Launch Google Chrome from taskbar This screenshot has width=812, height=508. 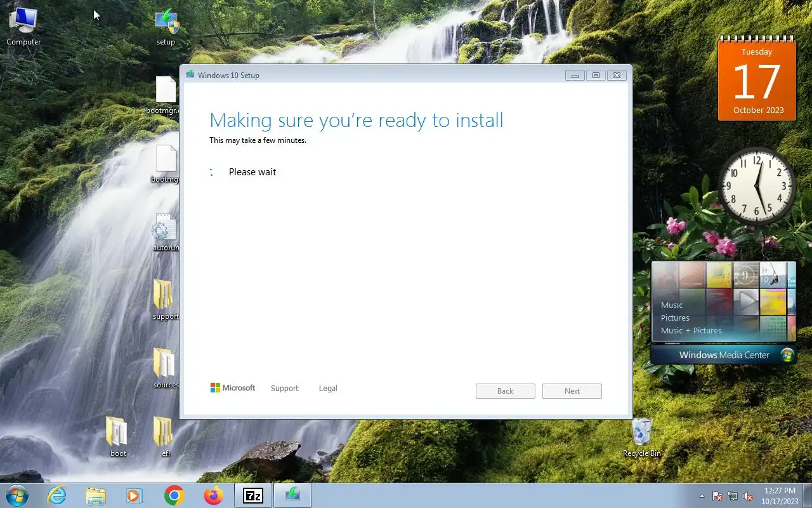[x=174, y=495]
